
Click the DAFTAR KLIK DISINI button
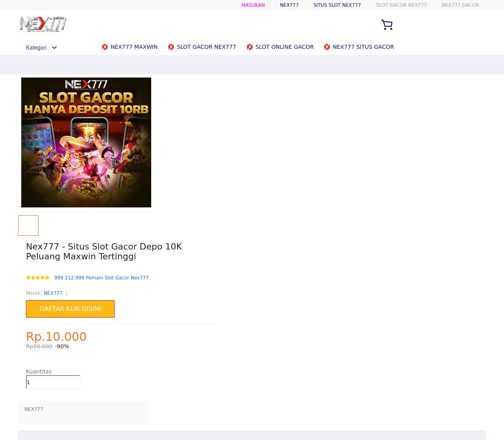70,309
